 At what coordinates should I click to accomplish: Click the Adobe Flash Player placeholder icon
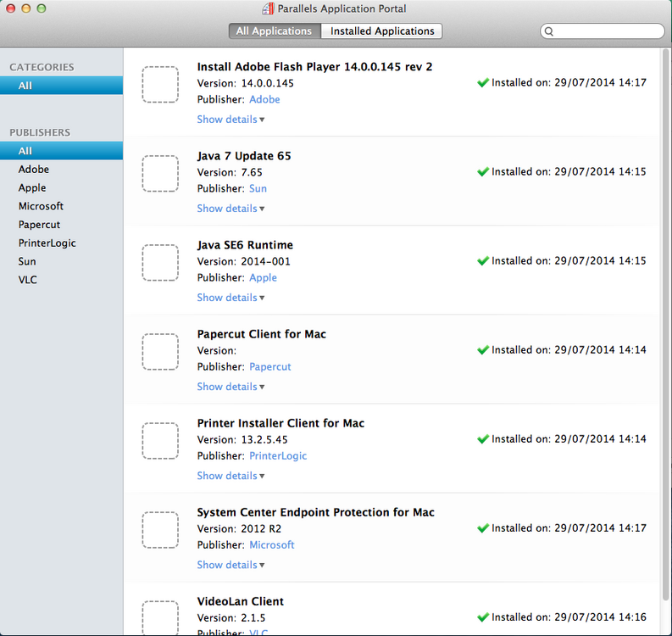[160, 85]
